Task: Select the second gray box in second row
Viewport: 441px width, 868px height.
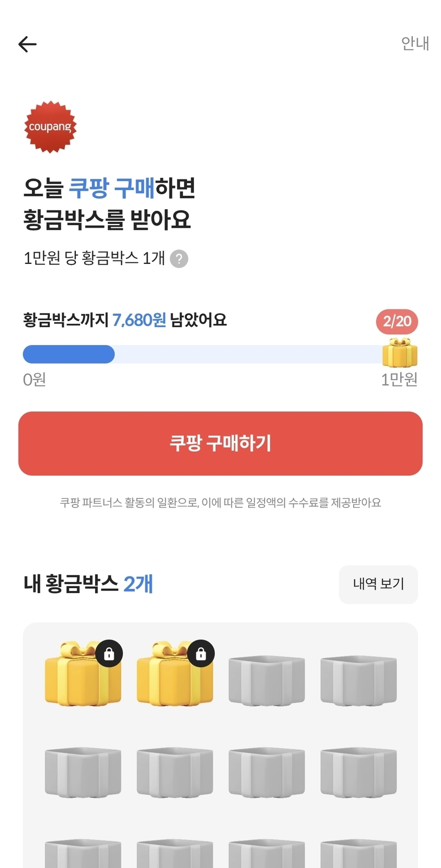Action: (175, 772)
